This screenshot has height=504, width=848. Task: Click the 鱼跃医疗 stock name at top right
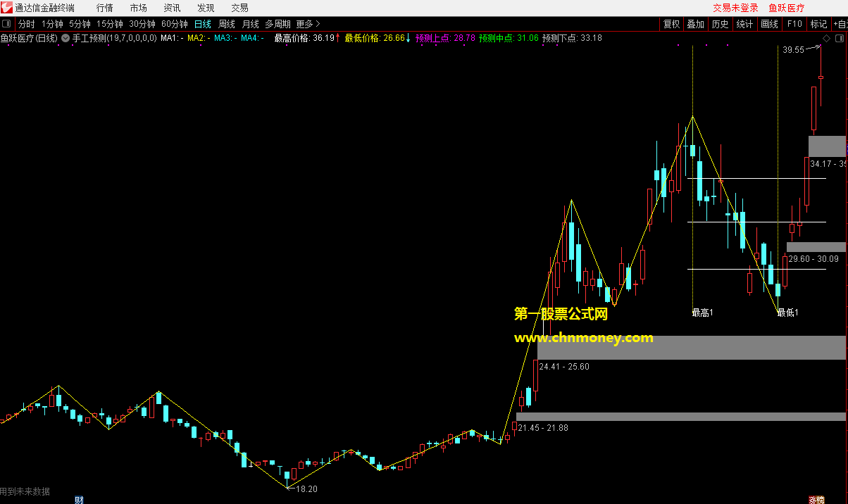(787, 8)
